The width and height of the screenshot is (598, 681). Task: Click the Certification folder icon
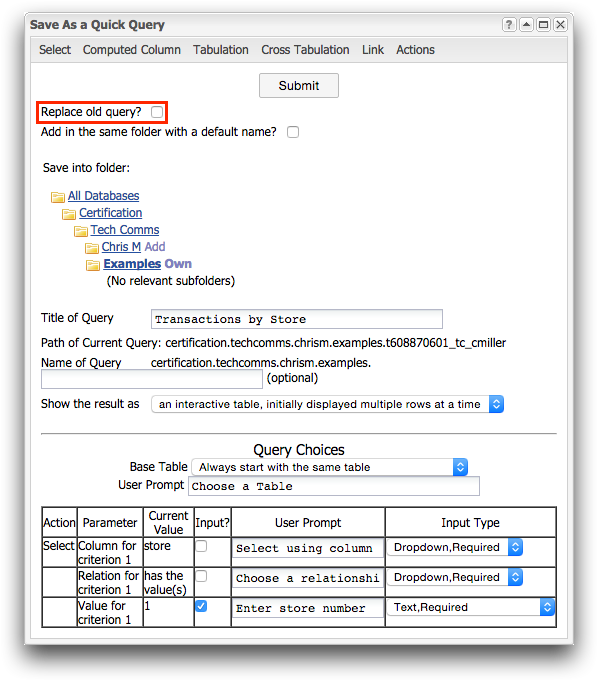click(x=69, y=214)
